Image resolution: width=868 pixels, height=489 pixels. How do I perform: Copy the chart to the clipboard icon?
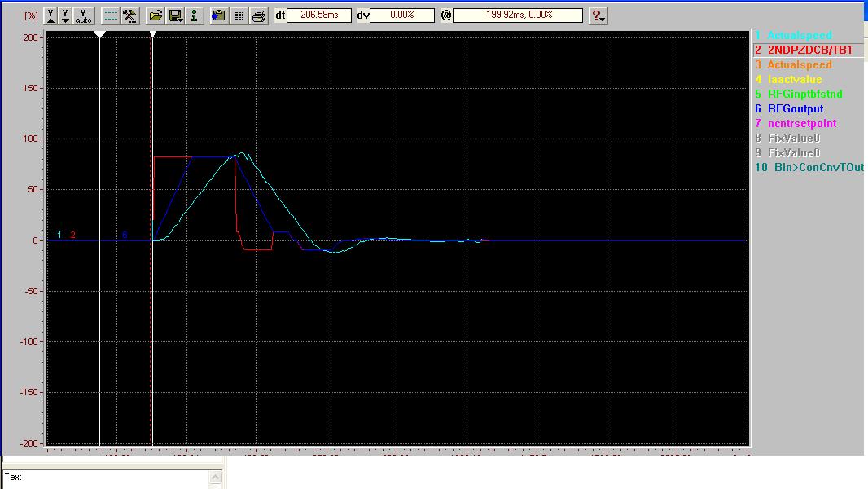(x=219, y=15)
